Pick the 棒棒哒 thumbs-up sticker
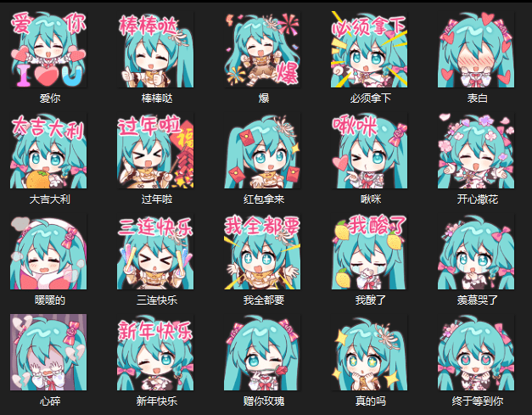Image resolution: width=532 pixels, height=415 pixels. coord(155,49)
